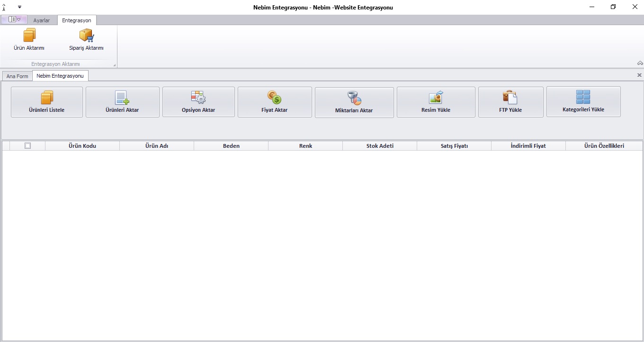644x342 pixels.
Task: Click the Opsiyon Aktar button
Action: click(198, 102)
